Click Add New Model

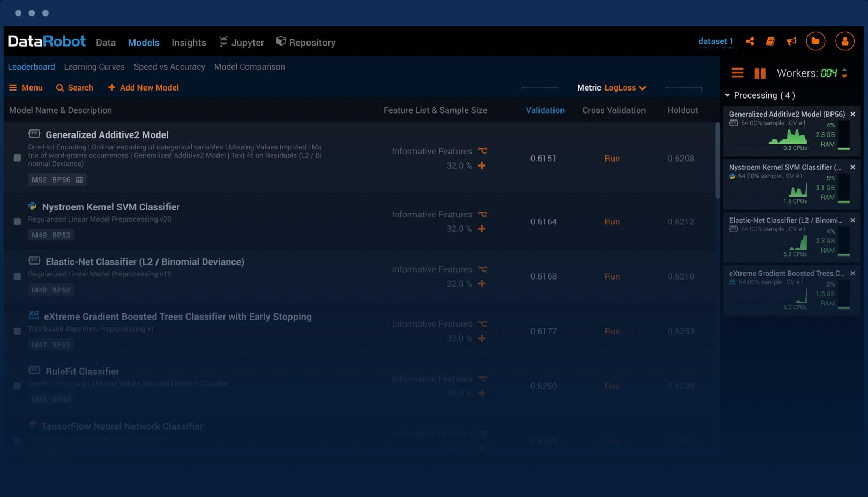(x=144, y=87)
